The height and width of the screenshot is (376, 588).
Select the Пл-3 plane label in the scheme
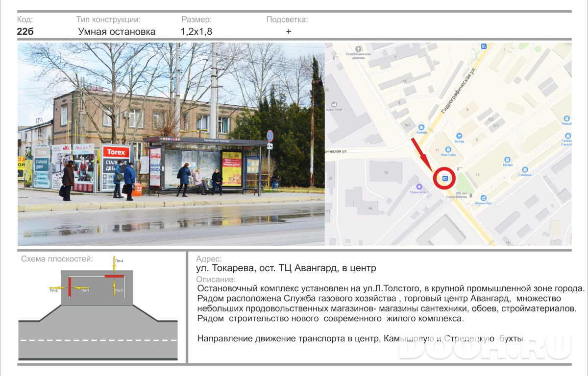pos(119,290)
